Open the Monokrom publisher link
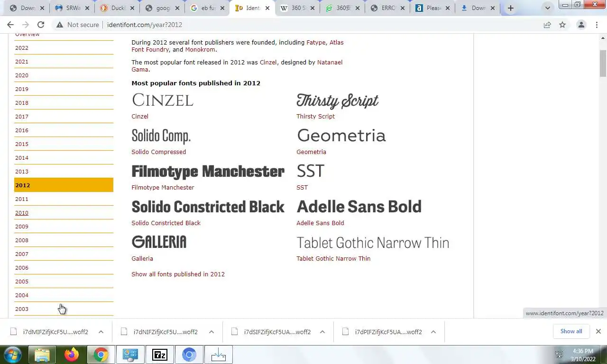Screen dimensions: 607x364 pyautogui.click(x=201, y=49)
